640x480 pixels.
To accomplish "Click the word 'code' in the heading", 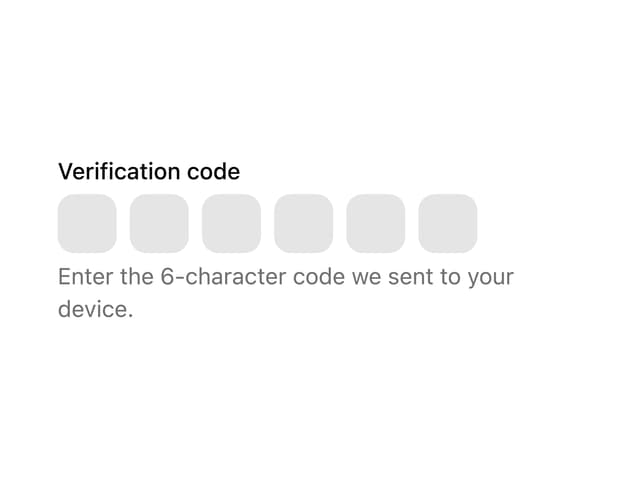I will pyautogui.click(x=213, y=171).
